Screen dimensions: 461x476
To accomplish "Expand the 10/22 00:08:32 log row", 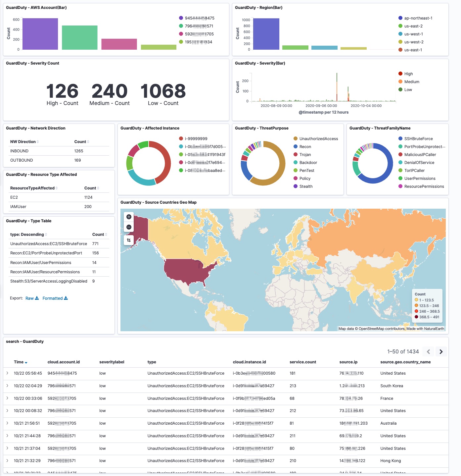I will (7, 411).
